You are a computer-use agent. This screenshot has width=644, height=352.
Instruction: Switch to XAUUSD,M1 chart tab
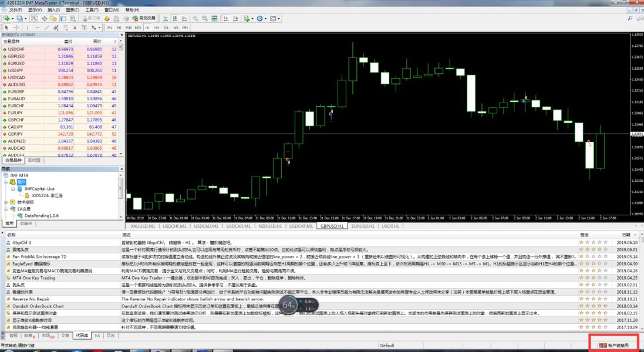click(x=143, y=226)
